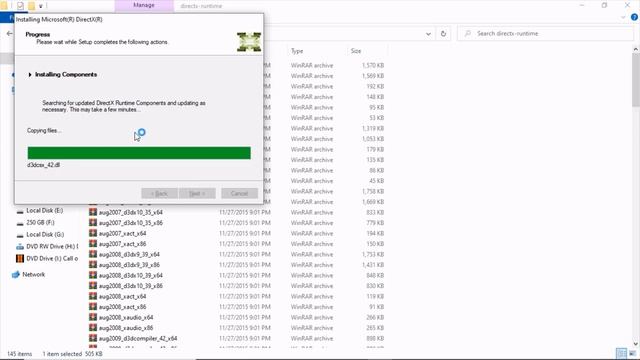Click the aug2009_d3dcompiler_42_x64 archive icon
The width and height of the screenshot is (640, 360).
point(93,338)
